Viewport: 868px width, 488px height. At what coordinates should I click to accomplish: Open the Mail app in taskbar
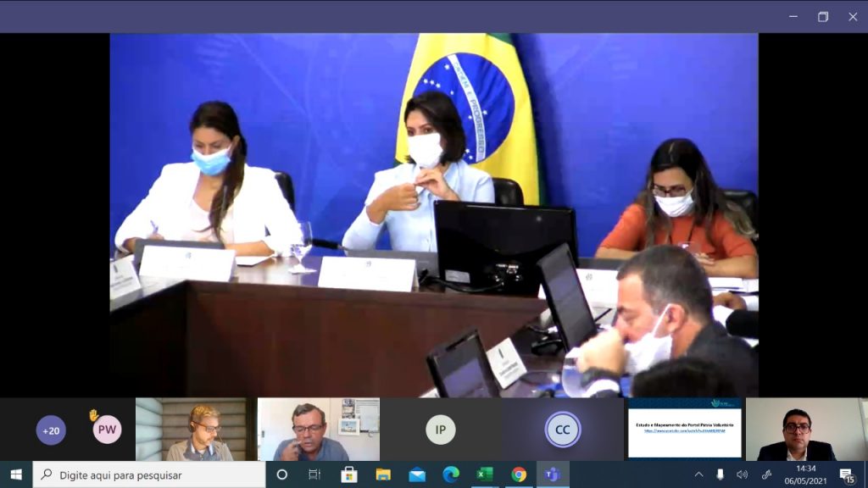(417, 474)
